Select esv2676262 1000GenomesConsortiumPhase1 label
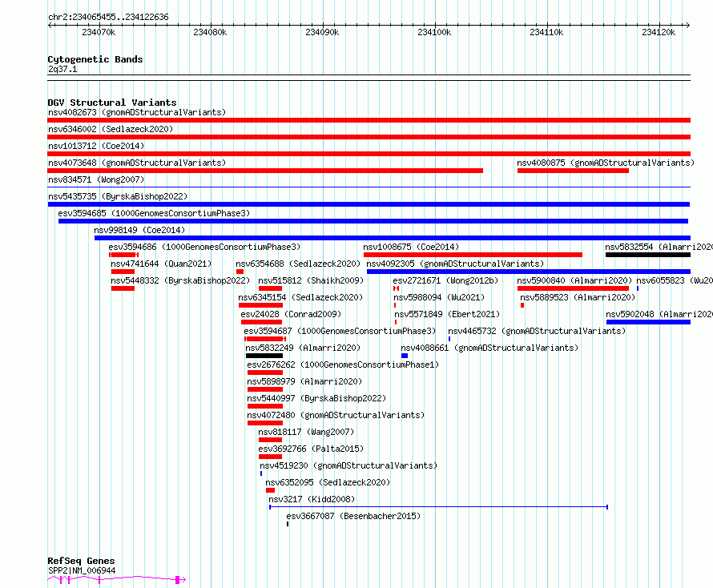 (x=343, y=364)
